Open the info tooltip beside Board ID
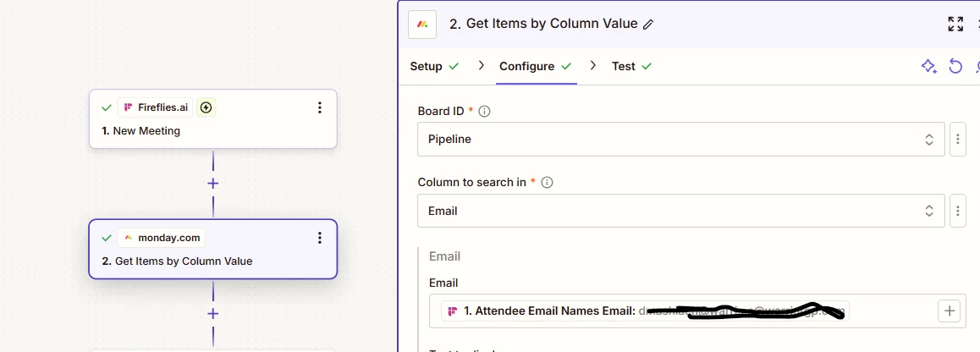Image resolution: width=980 pixels, height=352 pixels. point(484,112)
